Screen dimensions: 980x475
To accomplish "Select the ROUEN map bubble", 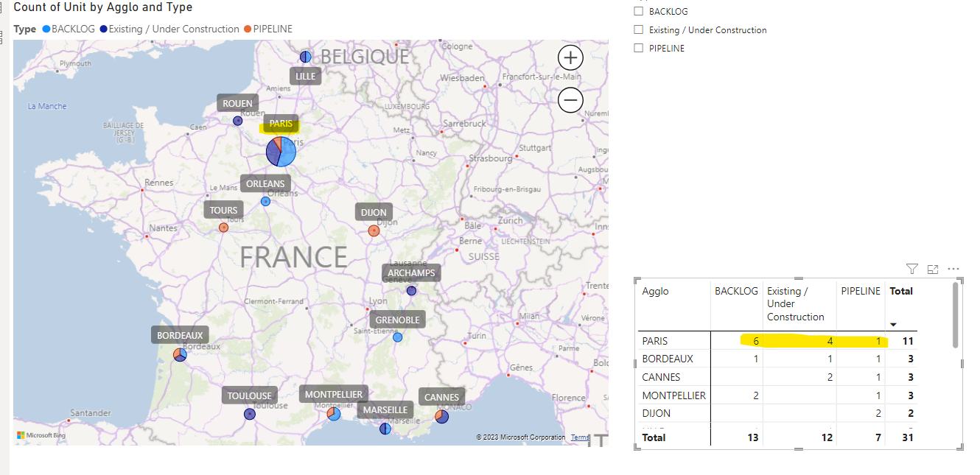I will click(237, 121).
